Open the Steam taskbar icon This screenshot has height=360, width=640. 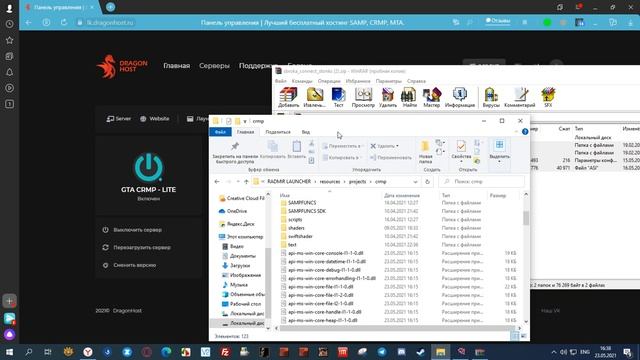click(421, 352)
